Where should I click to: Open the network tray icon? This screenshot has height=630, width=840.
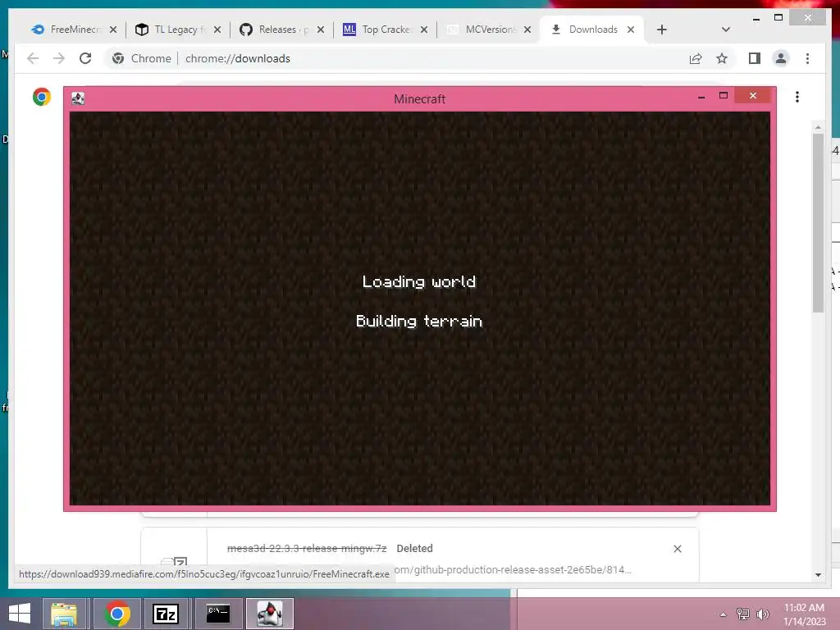pyautogui.click(x=743, y=614)
